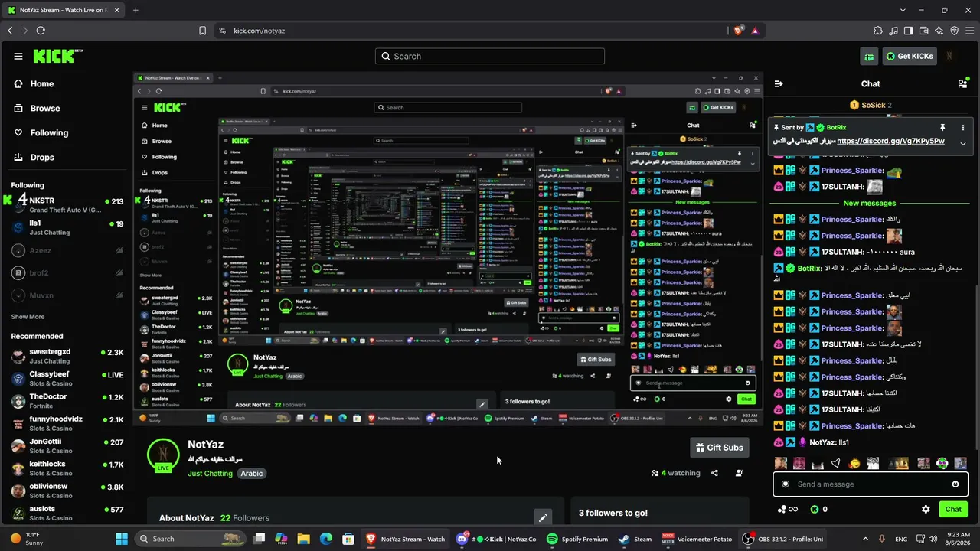Image resolution: width=980 pixels, height=551 pixels.
Task: Open funnyhoodvidz recommended channel
Action: pyautogui.click(x=67, y=423)
